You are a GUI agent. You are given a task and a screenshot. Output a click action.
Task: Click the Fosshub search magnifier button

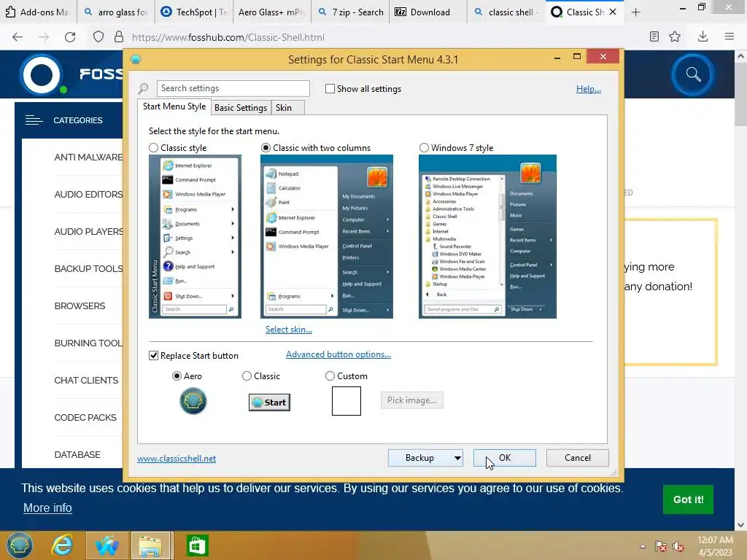coord(693,74)
